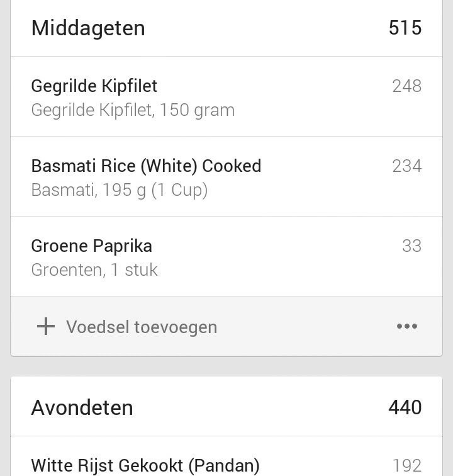
Task: Tap the serving text 'Basmati, 195 g (1 Cup)'
Action: [120, 190]
